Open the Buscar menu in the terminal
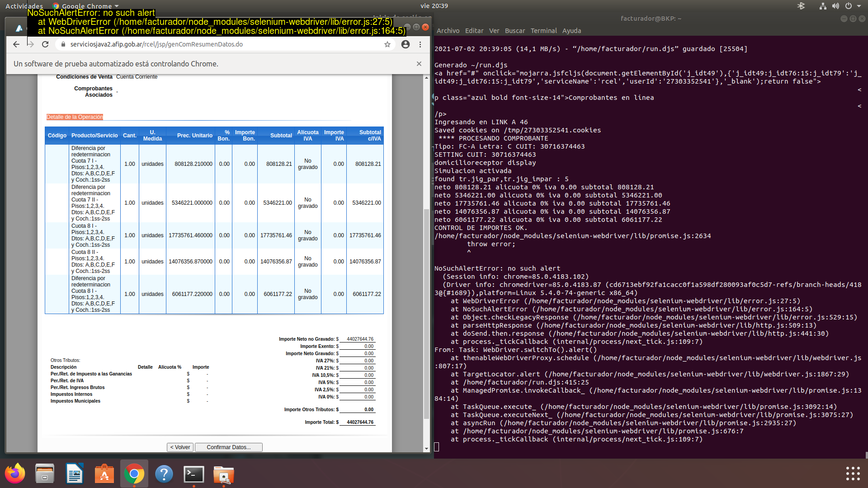This screenshot has width=868, height=488. 515,31
